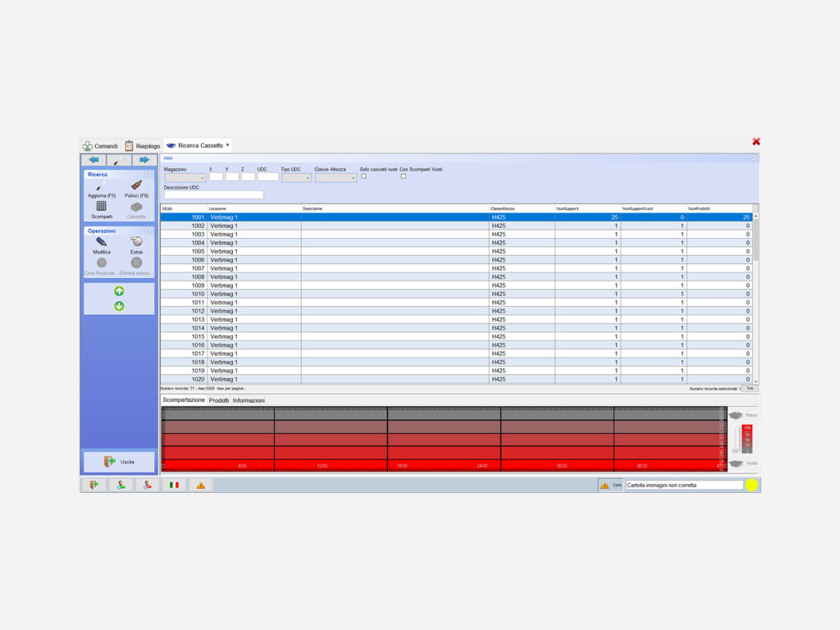Click the Z coordinate input field
Image resolution: width=840 pixels, height=630 pixels.
coord(248,177)
